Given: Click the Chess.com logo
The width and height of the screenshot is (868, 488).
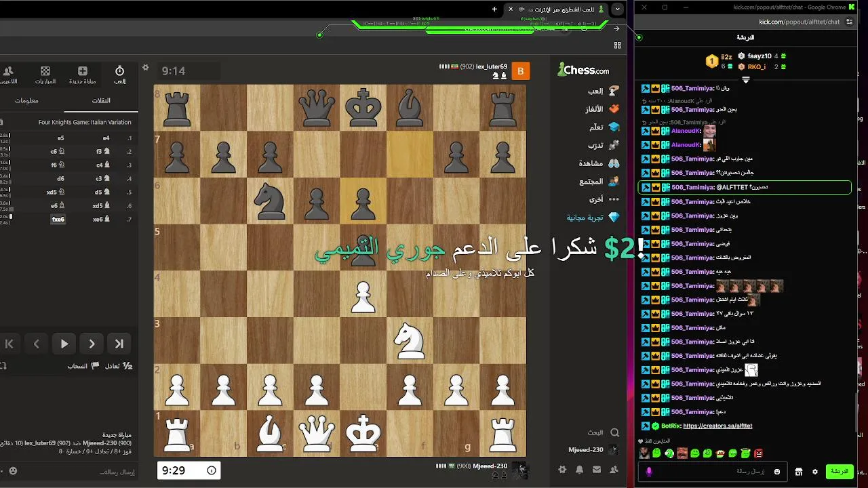Looking at the screenshot, I should (583, 70).
